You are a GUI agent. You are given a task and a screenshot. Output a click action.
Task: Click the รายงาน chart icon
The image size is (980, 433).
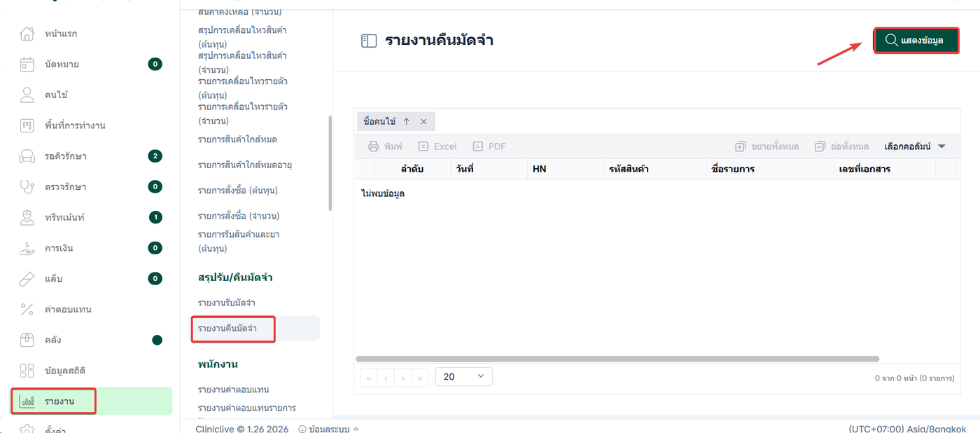[x=27, y=401]
